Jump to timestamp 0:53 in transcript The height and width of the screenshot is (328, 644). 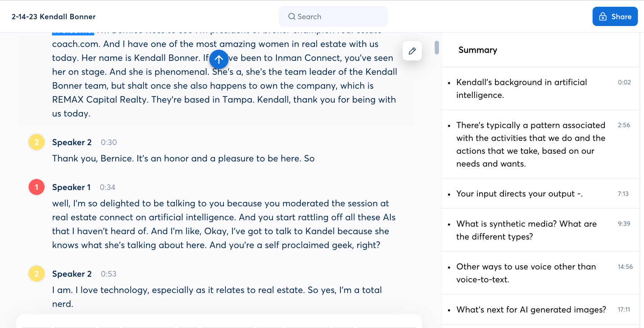point(109,274)
